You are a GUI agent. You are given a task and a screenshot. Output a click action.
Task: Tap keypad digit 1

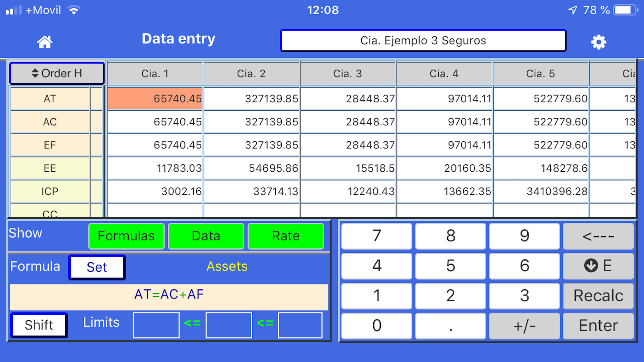pos(377,296)
